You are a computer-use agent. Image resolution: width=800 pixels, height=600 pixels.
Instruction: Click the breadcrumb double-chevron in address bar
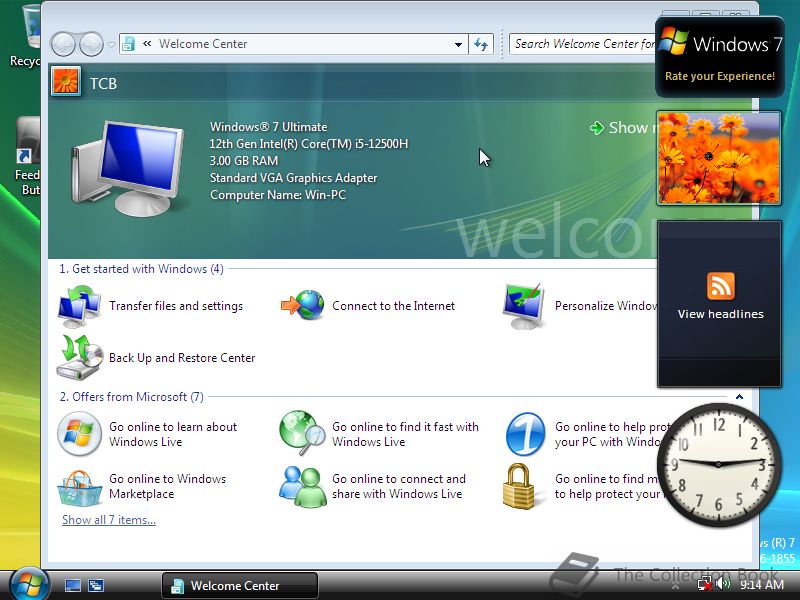point(147,44)
